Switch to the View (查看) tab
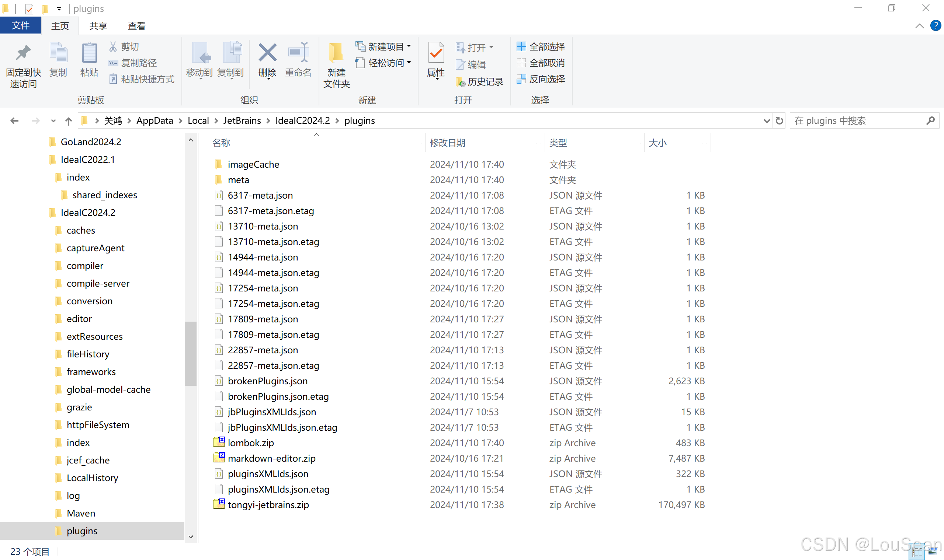 point(136,26)
